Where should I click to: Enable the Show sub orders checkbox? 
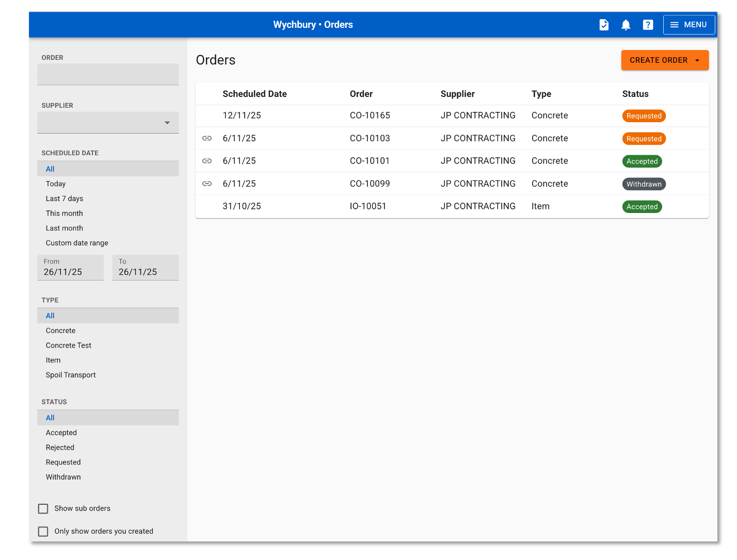point(43,508)
